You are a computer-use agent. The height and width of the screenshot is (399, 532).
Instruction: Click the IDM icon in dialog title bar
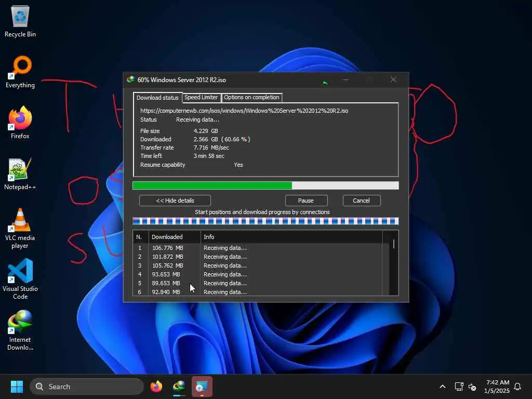click(x=130, y=79)
